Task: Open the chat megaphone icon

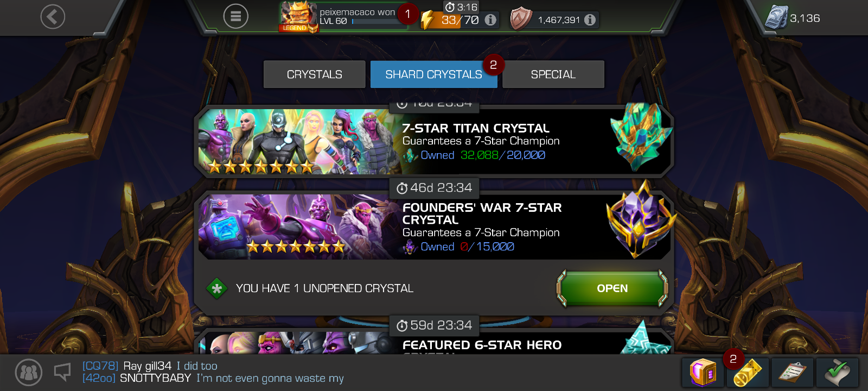Action: (62, 372)
